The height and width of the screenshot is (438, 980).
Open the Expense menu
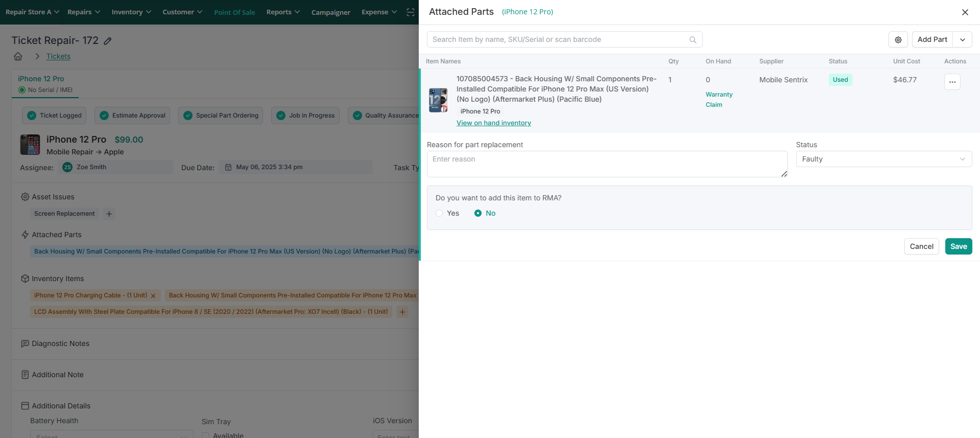point(379,12)
